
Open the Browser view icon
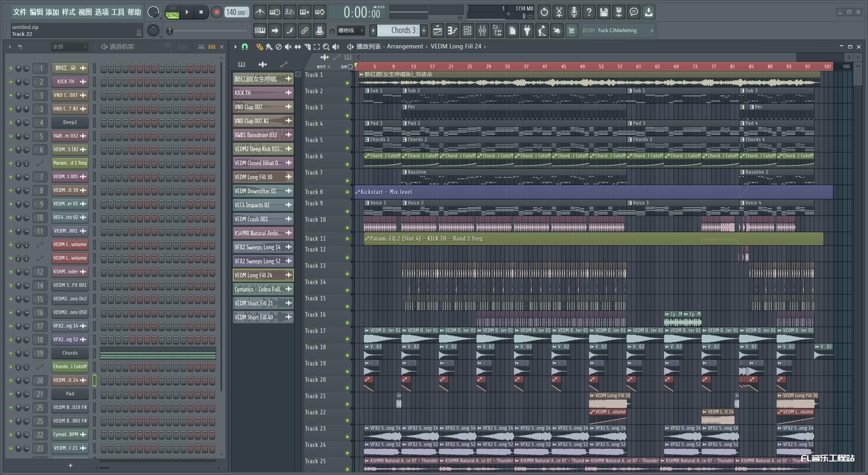pyautogui.click(x=497, y=31)
